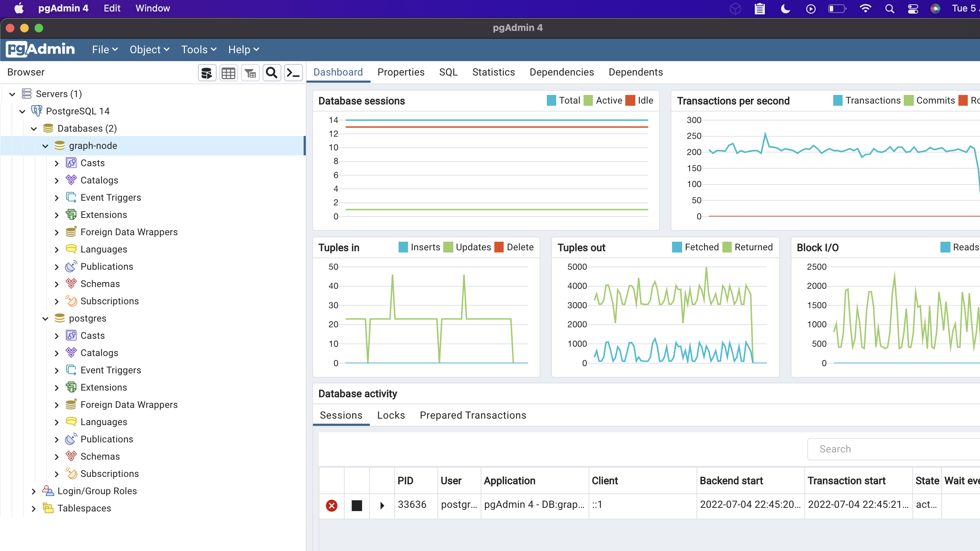The image size is (980, 551).
Task: Switch to the Dependencies tab
Action: [x=562, y=72]
